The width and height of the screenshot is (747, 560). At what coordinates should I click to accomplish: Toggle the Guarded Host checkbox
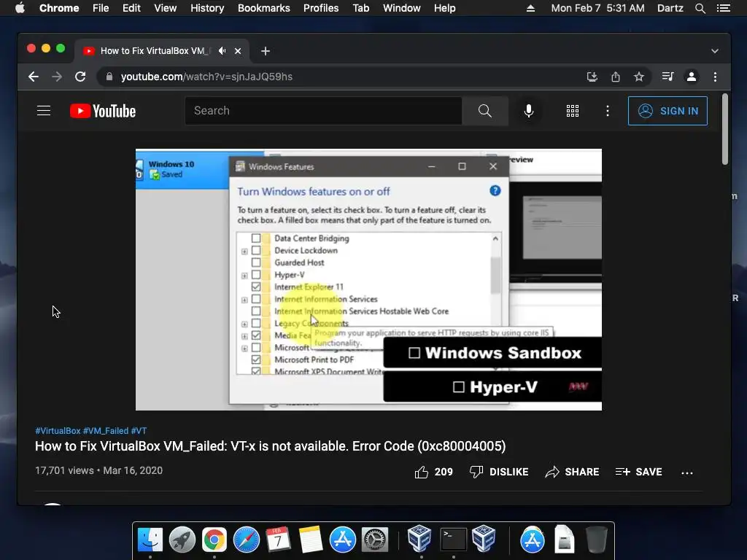[x=256, y=262]
